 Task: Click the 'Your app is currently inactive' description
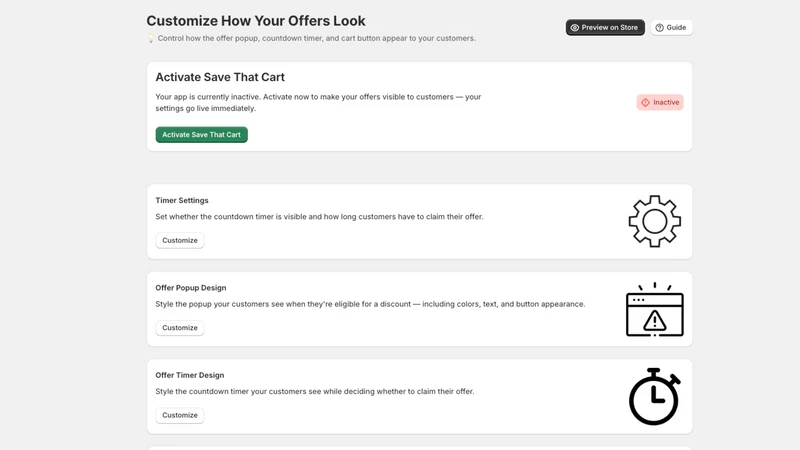[318, 103]
